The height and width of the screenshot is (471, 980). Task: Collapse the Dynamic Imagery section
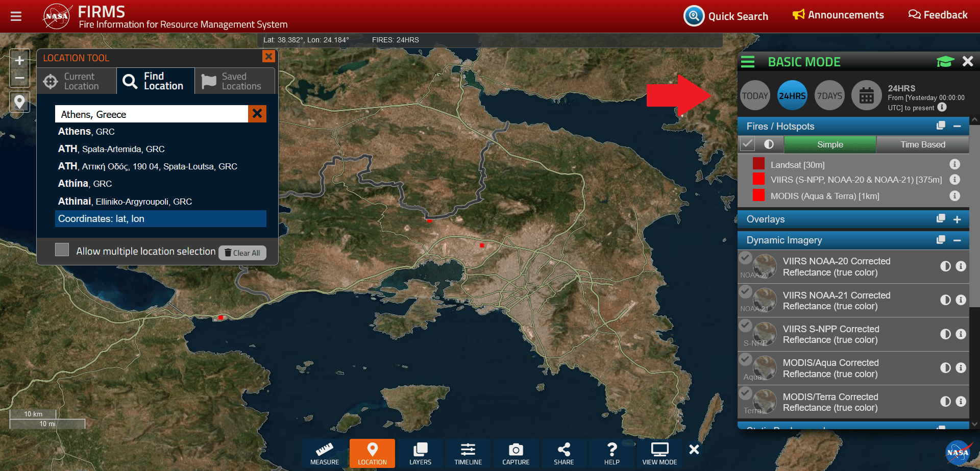[x=957, y=240]
